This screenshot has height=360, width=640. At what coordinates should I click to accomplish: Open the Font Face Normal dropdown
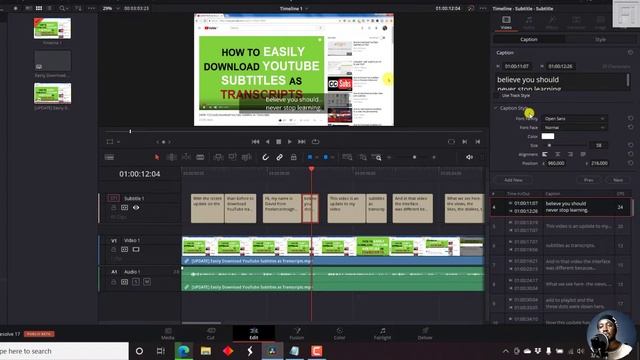tap(574, 127)
